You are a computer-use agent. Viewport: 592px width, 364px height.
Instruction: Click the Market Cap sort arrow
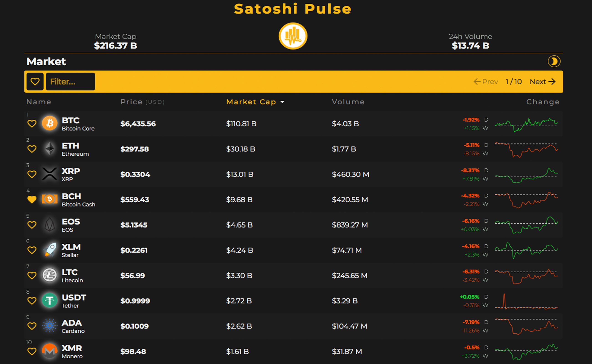282,102
